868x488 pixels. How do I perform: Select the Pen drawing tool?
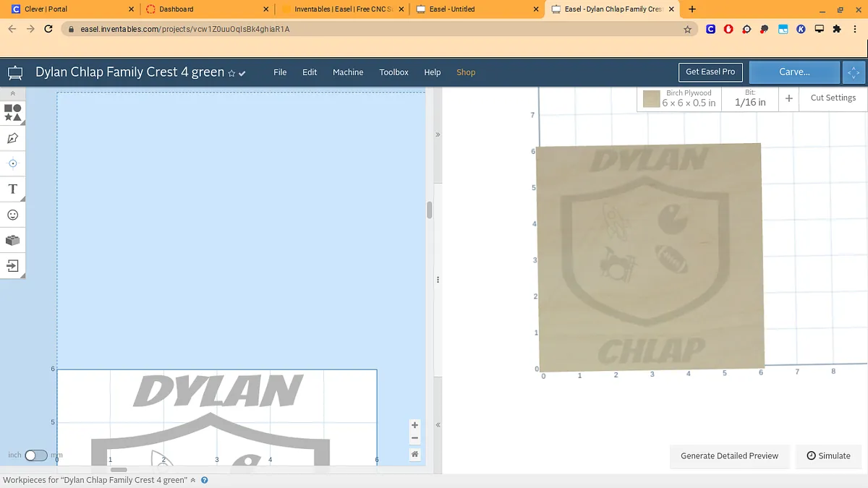pos(12,138)
